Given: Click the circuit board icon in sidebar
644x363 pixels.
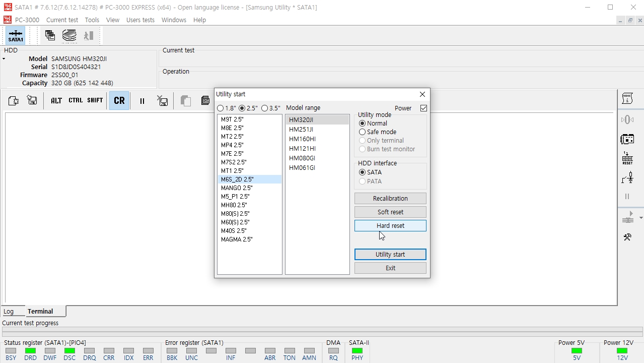Looking at the screenshot, I should point(627,139).
